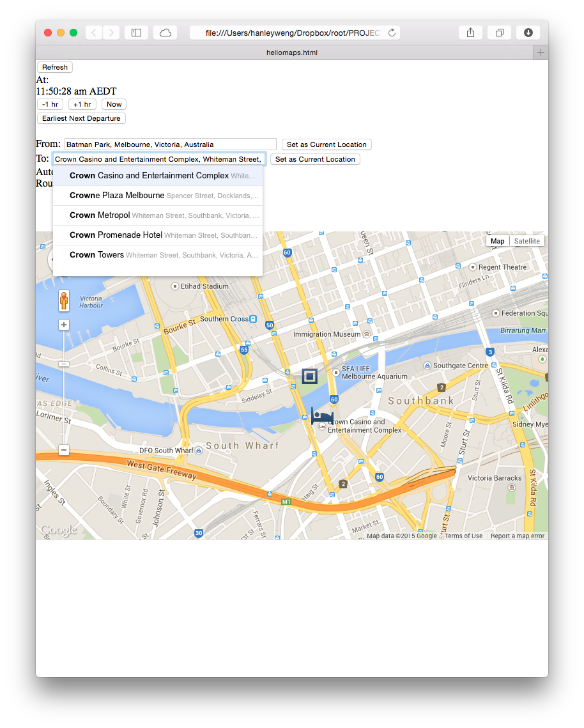Open the Share icon in toolbar
Viewport: 584px width, 728px height.
[x=470, y=33]
